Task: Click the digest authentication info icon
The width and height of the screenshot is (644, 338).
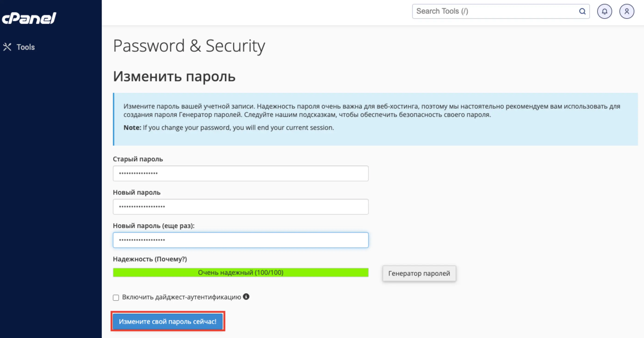Action: [246, 297]
